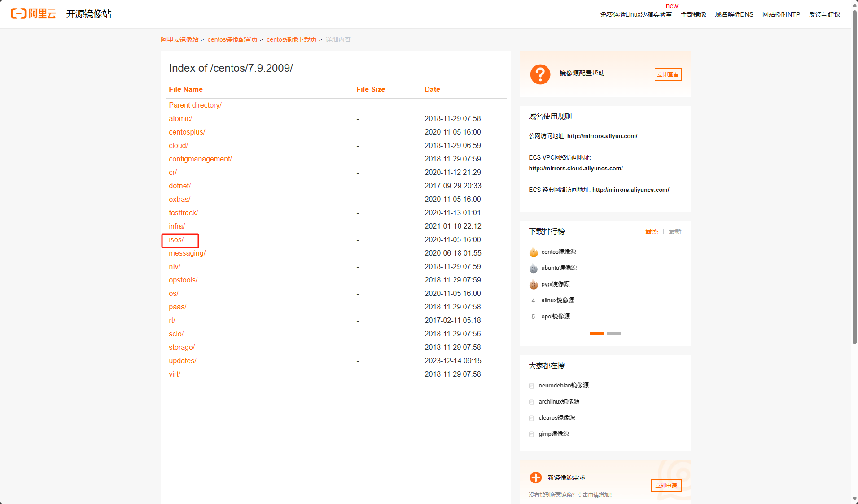
Task: Open the 网站授时NTP nav item
Action: pyautogui.click(x=781, y=14)
